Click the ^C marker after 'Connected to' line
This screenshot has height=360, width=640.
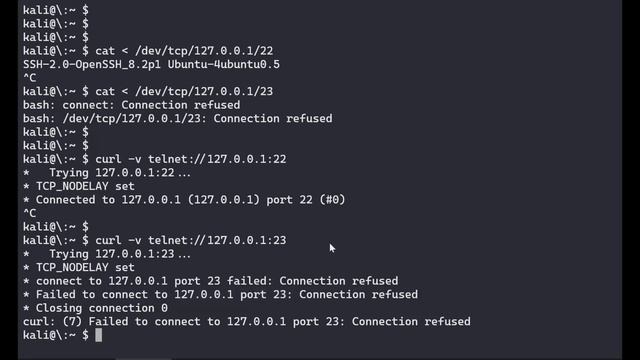29,213
